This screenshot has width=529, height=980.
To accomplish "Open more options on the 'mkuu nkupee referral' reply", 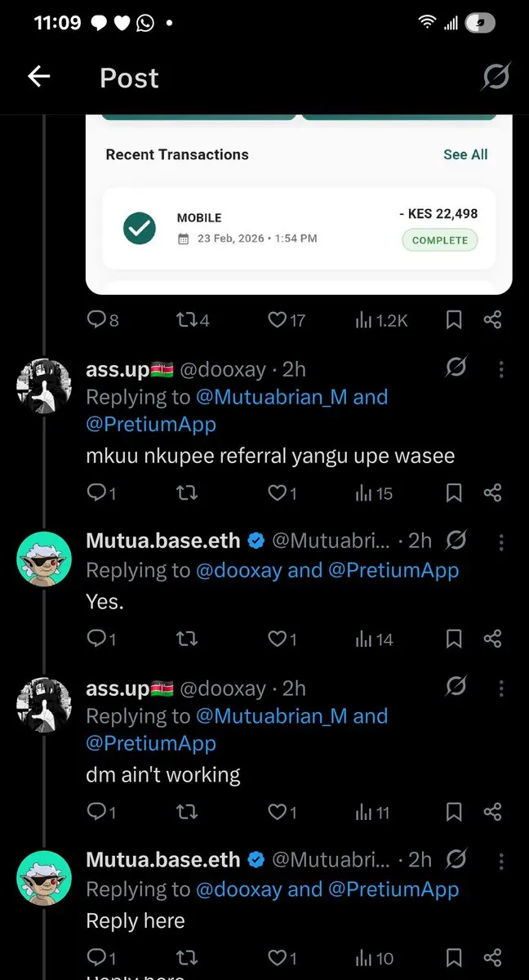I will (x=501, y=369).
